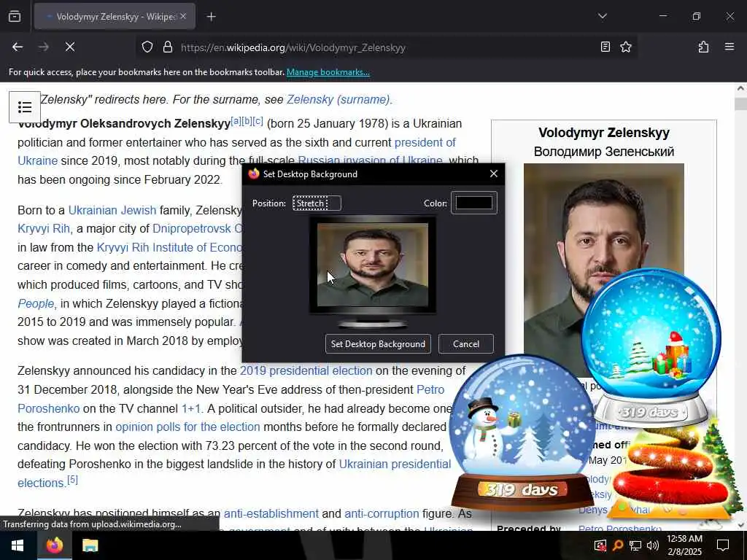Close the Volodymyr Zelenskyy Wikipedia tab
The width and height of the screenshot is (747, 560).
tap(183, 16)
